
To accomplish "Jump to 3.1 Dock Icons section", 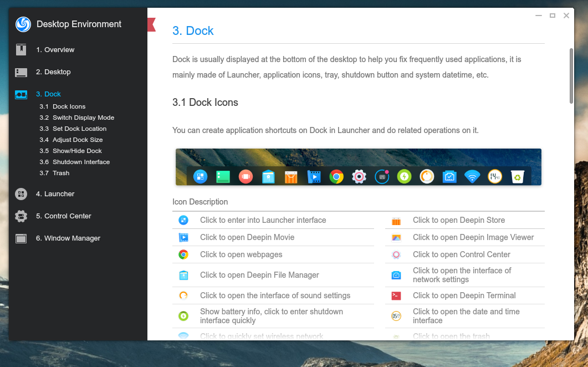I will [x=63, y=106].
